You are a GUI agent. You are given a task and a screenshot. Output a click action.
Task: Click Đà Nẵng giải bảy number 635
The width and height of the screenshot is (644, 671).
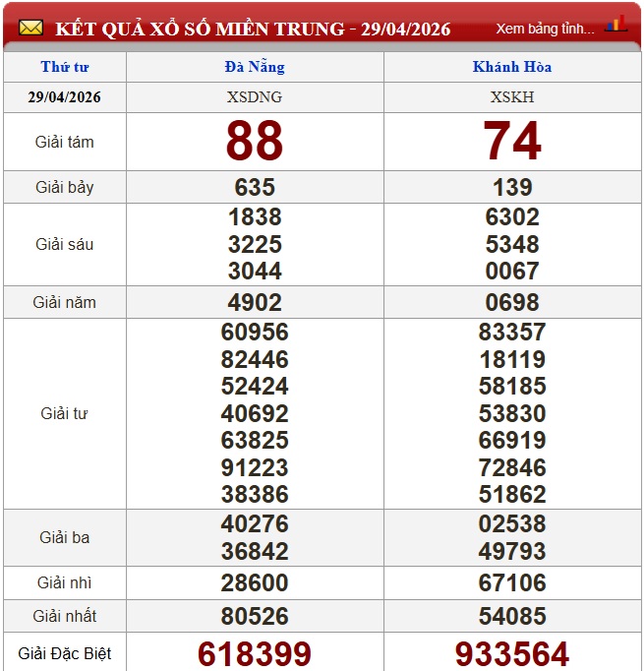pos(255,187)
